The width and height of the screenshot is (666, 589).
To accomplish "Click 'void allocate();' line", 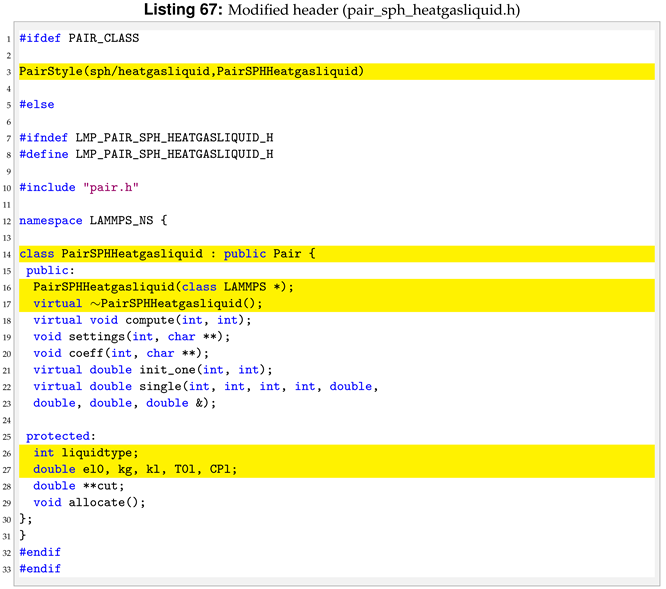I will click(89, 502).
